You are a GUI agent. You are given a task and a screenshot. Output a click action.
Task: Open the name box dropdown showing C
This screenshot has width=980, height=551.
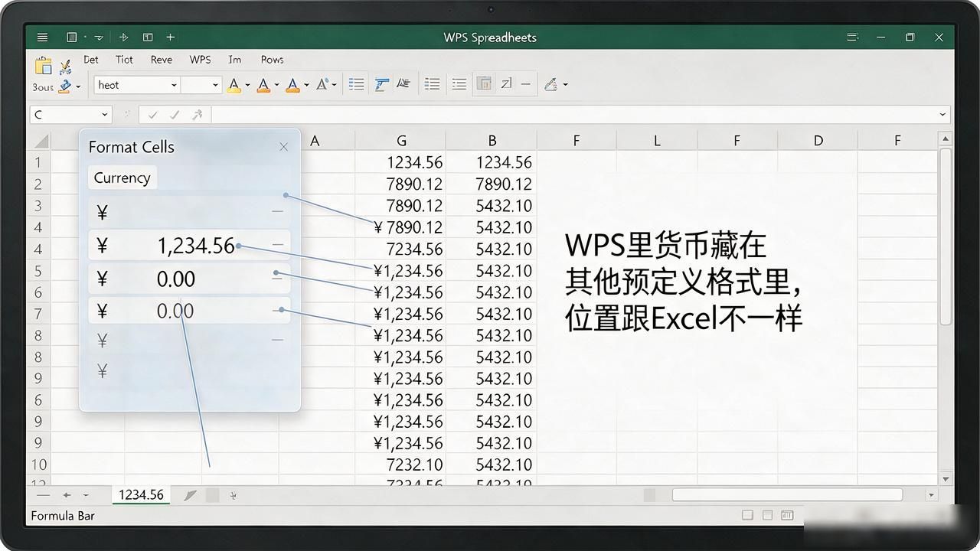point(105,115)
